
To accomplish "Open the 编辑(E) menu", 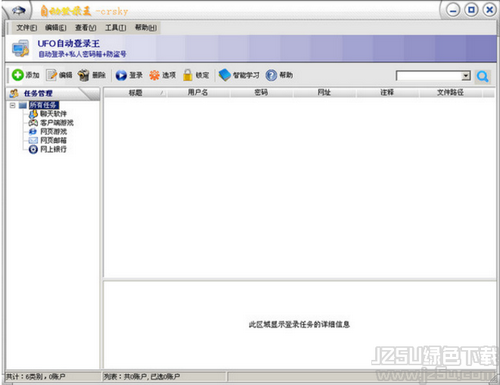I will (x=56, y=28).
